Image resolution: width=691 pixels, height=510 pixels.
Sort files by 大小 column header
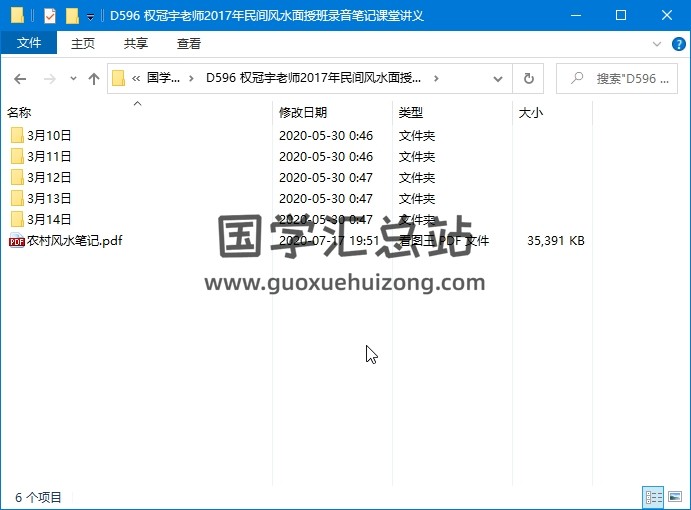pos(531,113)
